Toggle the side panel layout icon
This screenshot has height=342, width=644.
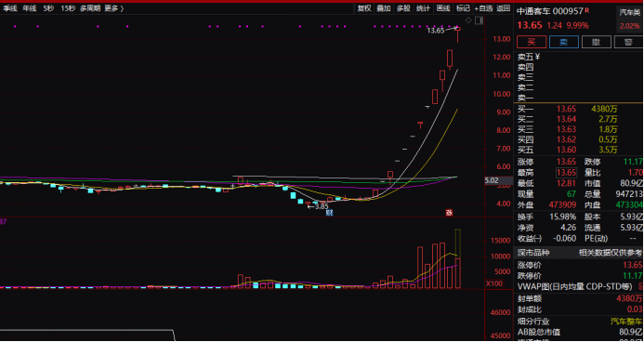pos(479,20)
